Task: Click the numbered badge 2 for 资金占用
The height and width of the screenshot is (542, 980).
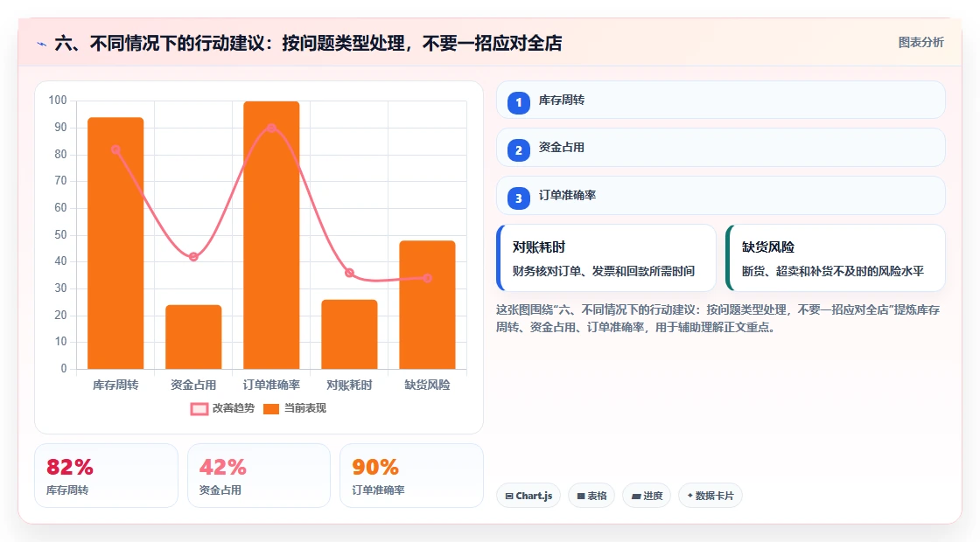Action: 518,149
